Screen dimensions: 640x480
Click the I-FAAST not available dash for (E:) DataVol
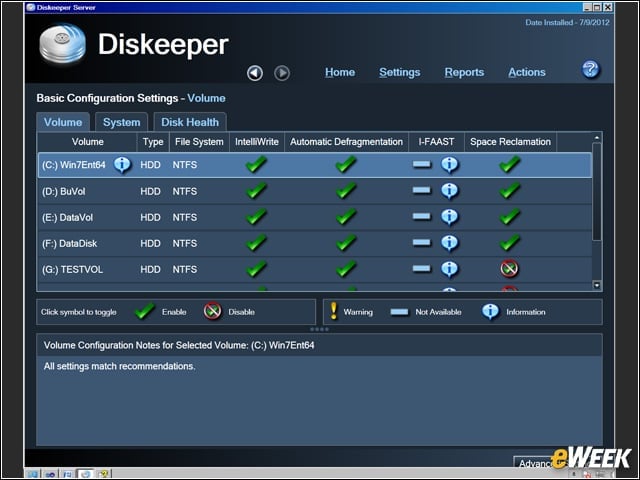click(x=422, y=216)
